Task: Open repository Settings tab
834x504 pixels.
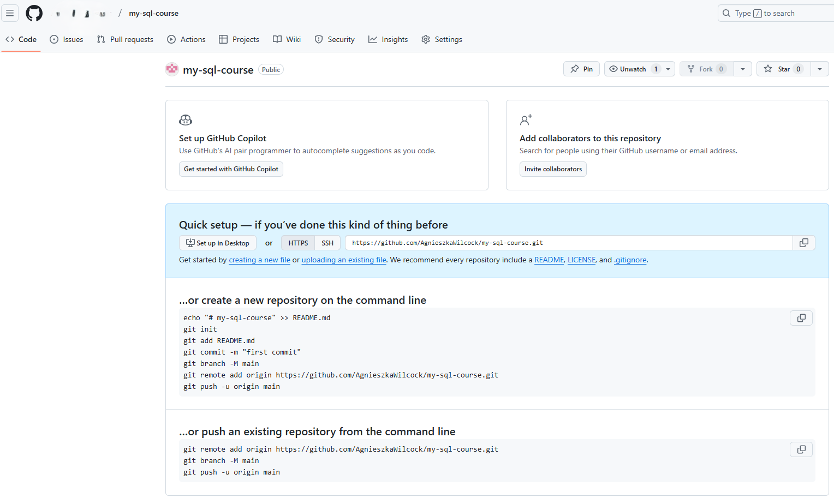Action: (442, 39)
